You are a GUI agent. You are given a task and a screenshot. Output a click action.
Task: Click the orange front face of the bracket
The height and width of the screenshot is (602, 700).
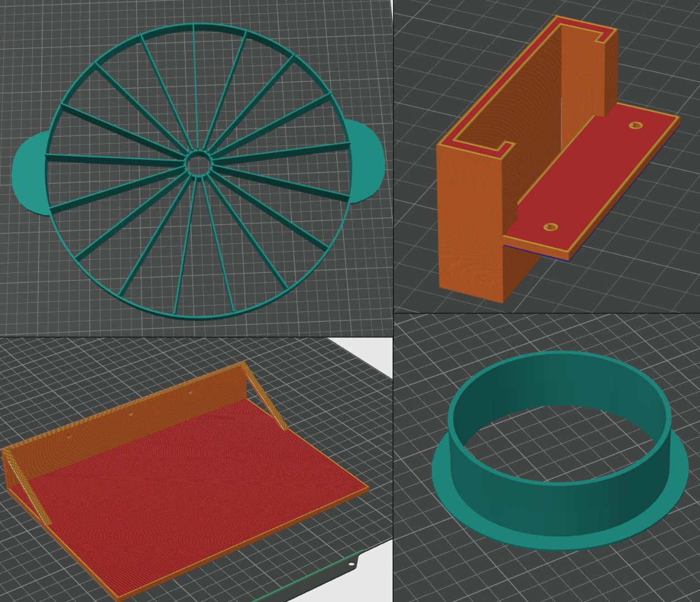coord(471,223)
